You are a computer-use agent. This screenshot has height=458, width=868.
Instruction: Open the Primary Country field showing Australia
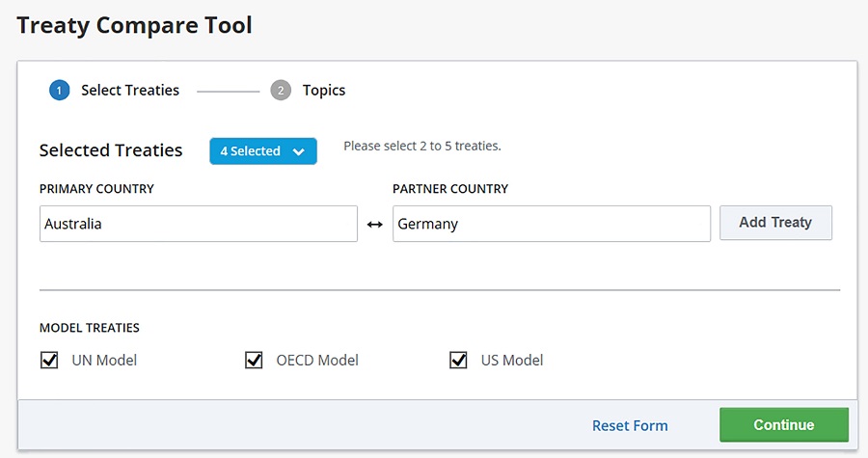pos(198,224)
